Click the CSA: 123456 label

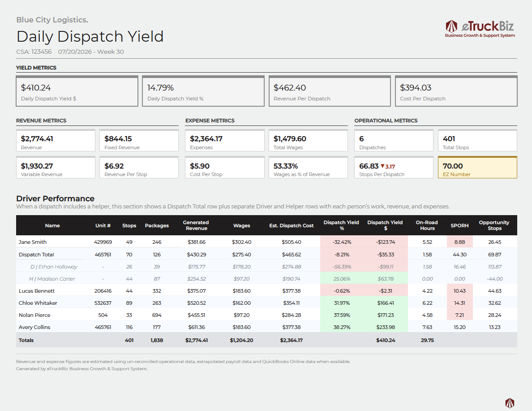(x=34, y=52)
